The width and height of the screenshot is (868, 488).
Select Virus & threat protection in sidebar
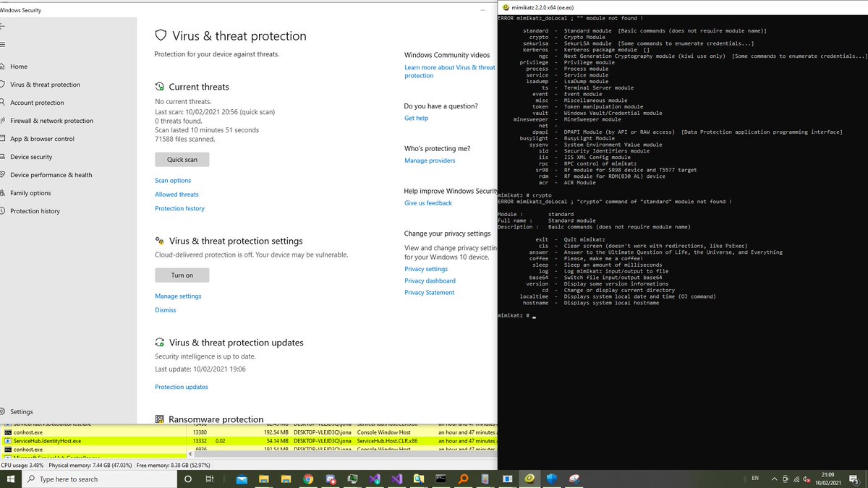click(45, 85)
